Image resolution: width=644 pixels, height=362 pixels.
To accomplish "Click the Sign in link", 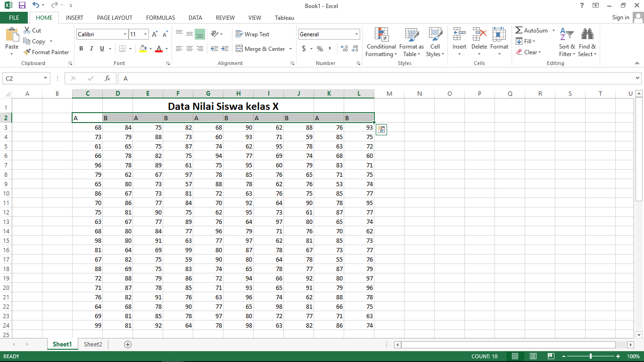I will pyautogui.click(x=621, y=17).
